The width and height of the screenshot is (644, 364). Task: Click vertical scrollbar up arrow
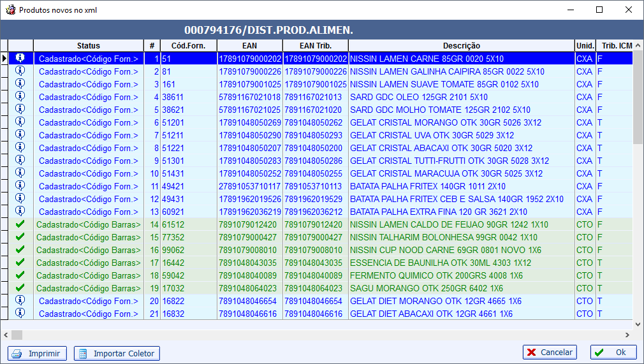tap(638, 45)
